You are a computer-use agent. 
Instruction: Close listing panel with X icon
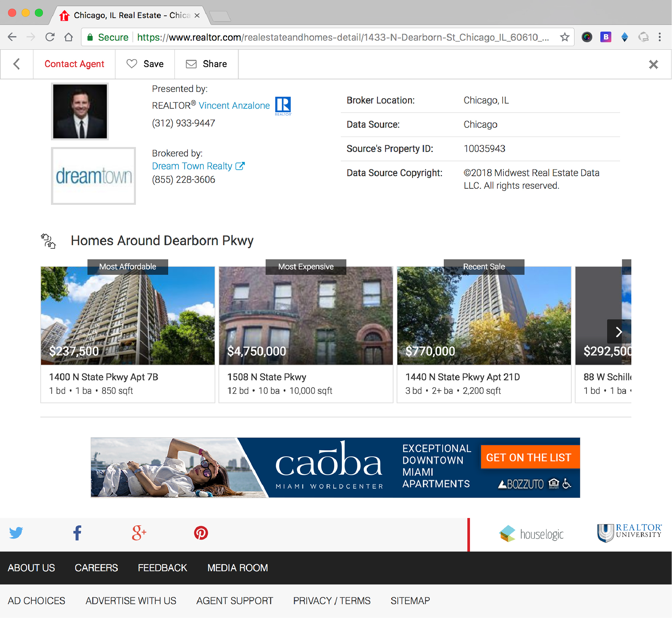[653, 64]
